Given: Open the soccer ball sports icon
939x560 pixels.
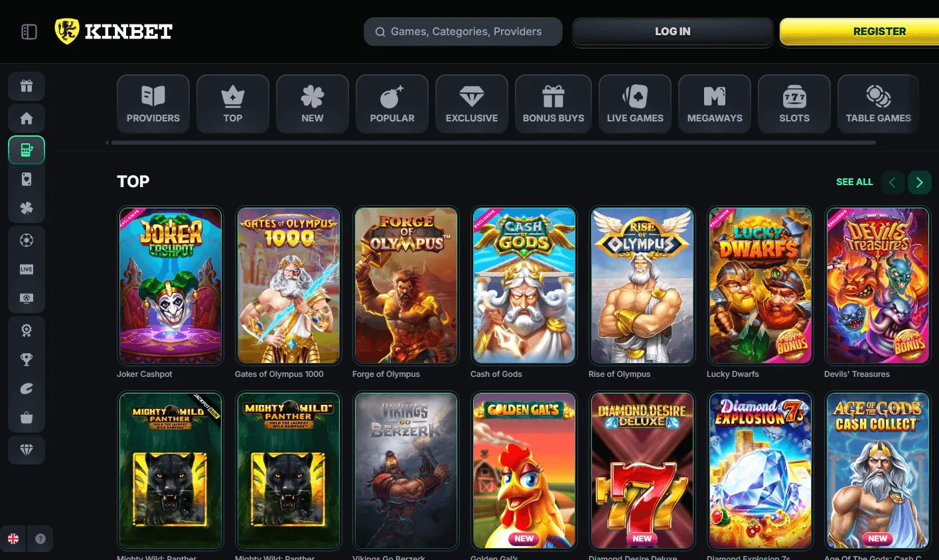Looking at the screenshot, I should pyautogui.click(x=27, y=240).
